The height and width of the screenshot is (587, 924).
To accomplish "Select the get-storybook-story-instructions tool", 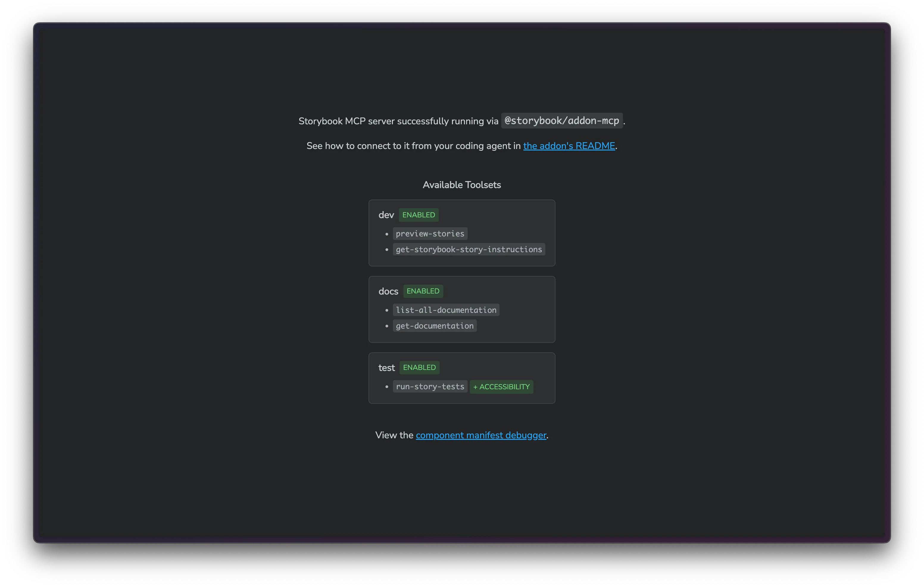I will (469, 249).
